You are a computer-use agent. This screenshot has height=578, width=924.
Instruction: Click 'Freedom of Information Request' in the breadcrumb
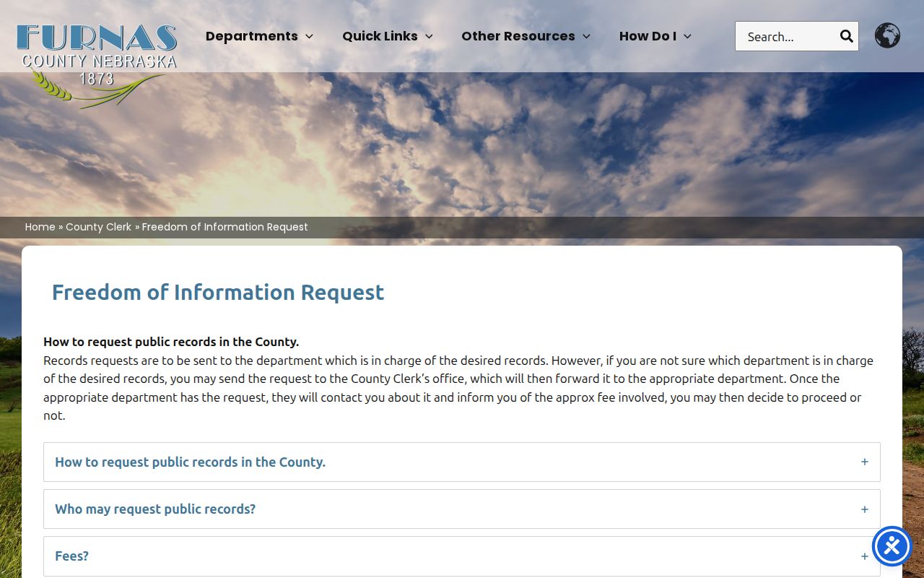point(225,227)
